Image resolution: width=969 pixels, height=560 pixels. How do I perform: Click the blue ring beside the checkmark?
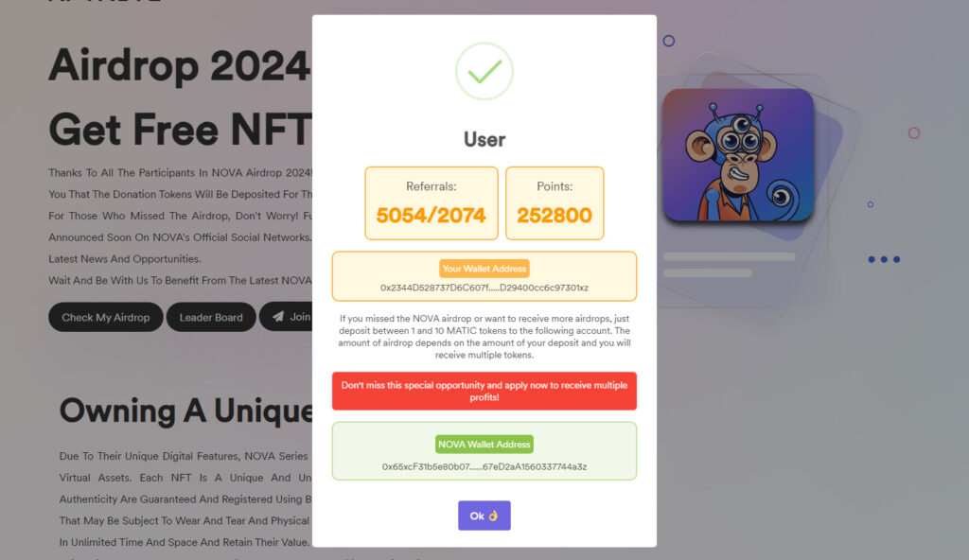[x=668, y=41]
